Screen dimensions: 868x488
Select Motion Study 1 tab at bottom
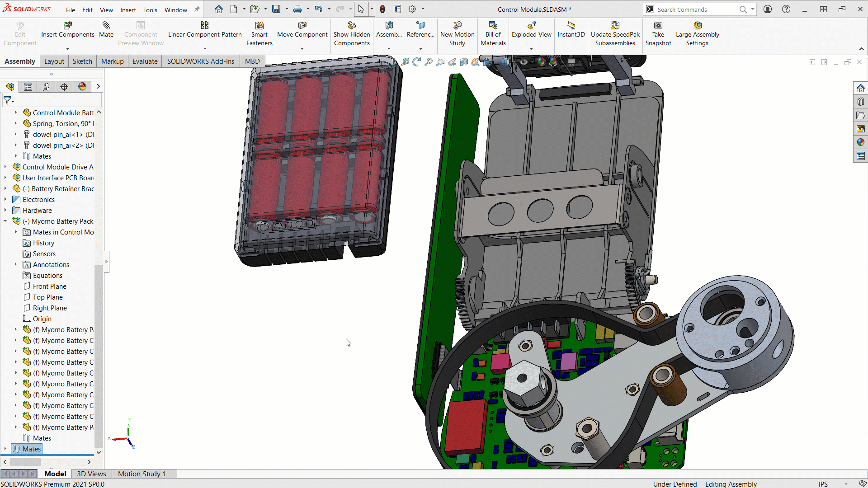142,473
